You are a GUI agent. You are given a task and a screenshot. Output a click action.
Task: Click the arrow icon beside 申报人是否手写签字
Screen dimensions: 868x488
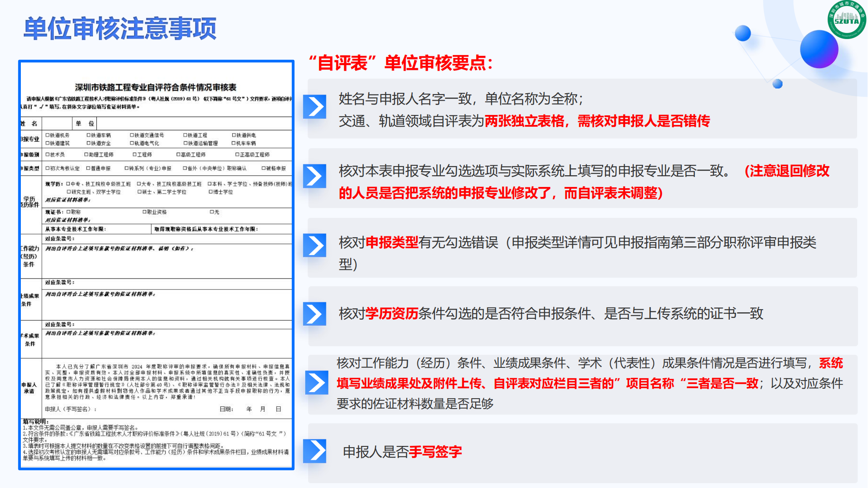coord(315,451)
